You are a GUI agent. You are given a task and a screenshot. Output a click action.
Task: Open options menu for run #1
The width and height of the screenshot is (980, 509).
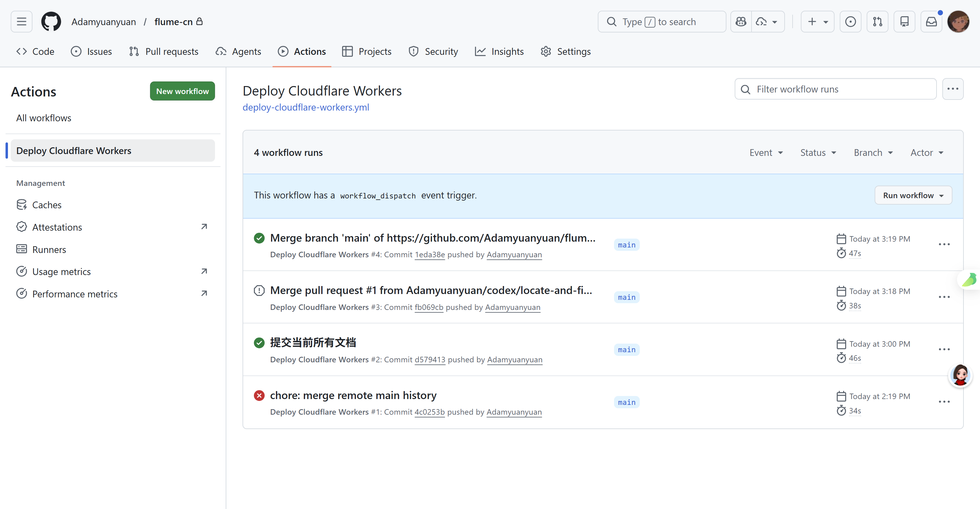click(x=944, y=402)
